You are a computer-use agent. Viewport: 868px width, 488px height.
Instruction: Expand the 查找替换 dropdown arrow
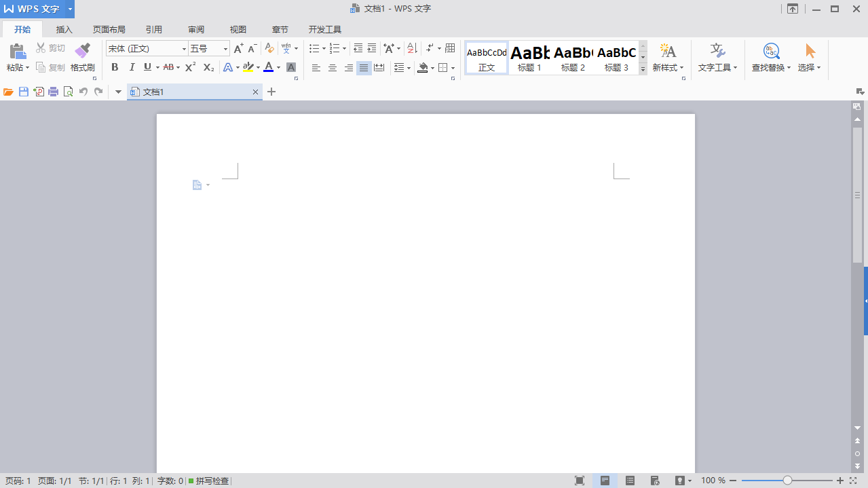tap(789, 68)
